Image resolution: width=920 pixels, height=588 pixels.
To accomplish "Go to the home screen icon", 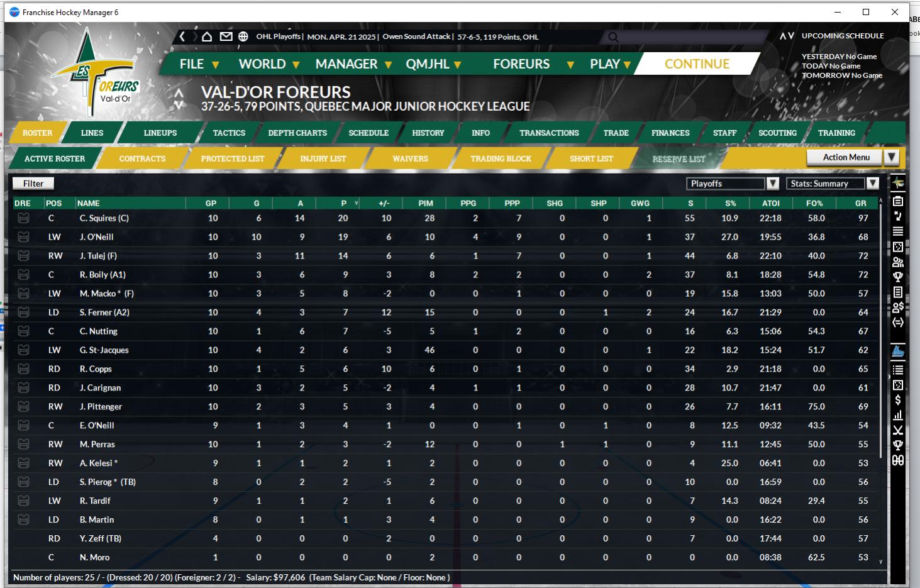I will pyautogui.click(x=207, y=36).
